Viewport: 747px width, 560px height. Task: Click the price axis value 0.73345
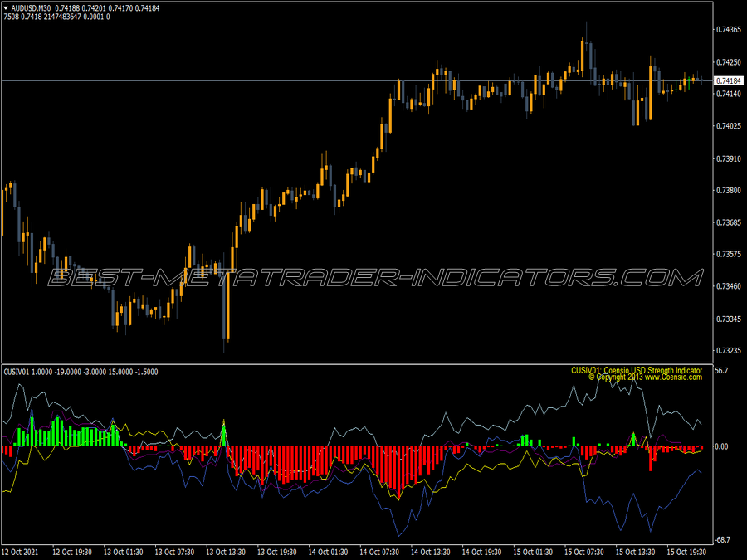tap(729, 319)
